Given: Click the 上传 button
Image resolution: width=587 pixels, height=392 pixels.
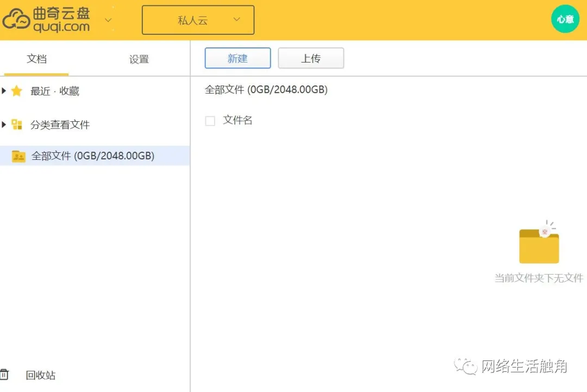Looking at the screenshot, I should tap(311, 58).
